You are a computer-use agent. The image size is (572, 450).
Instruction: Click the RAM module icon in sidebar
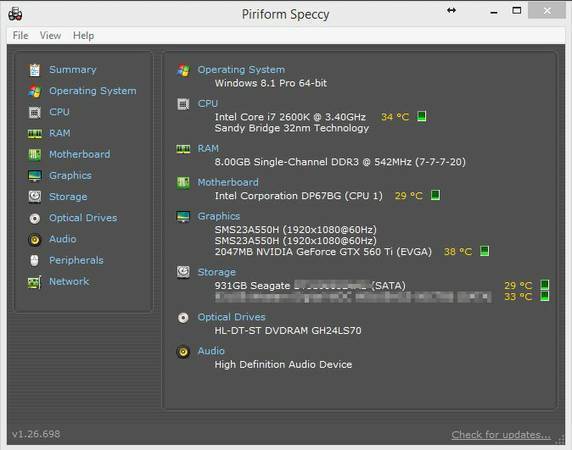[x=35, y=134]
